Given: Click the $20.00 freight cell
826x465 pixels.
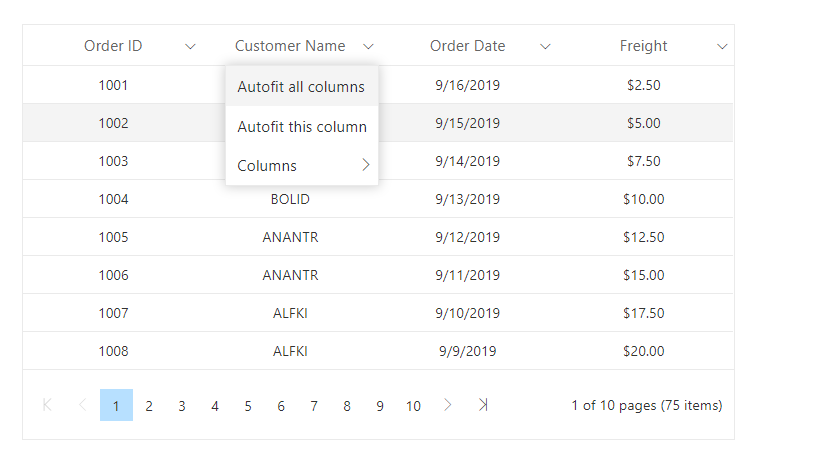Looking at the screenshot, I should point(643,351).
